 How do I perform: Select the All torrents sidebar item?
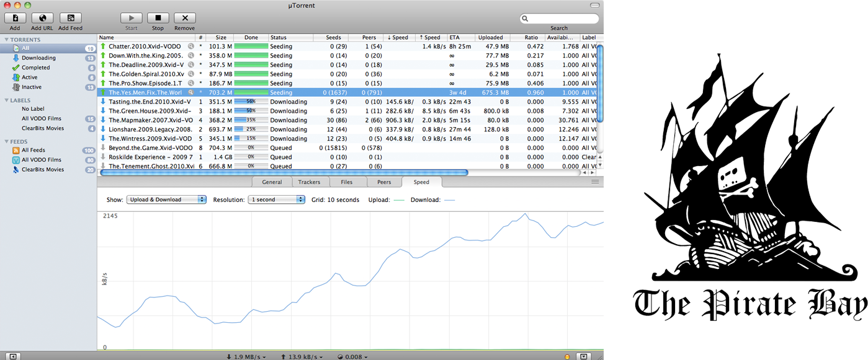pos(48,48)
